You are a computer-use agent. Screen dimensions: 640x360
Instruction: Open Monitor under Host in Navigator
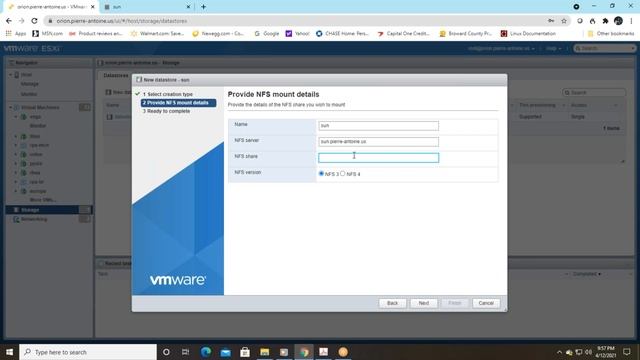click(29, 94)
